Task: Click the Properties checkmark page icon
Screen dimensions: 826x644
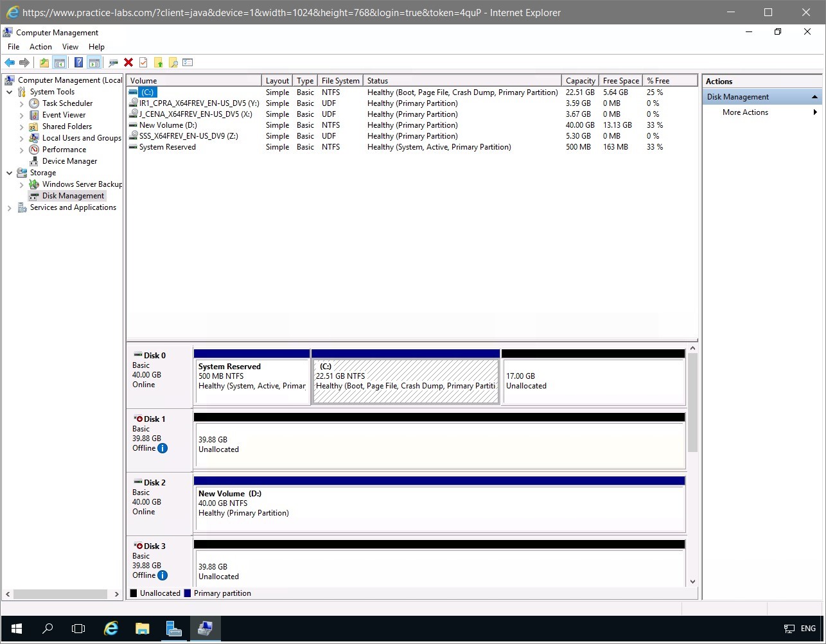Action: (x=143, y=62)
